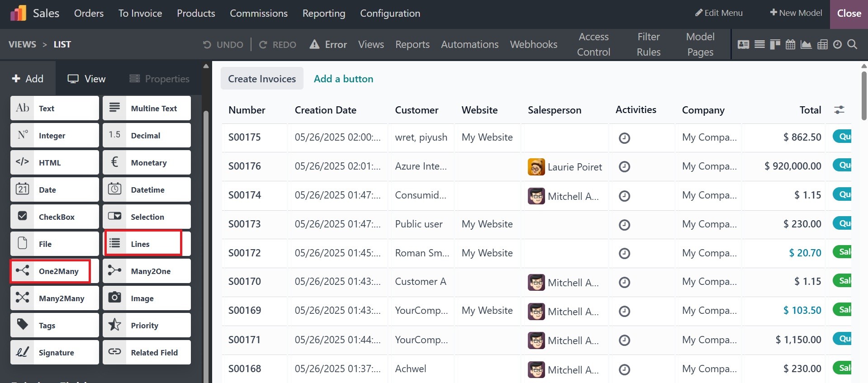868x383 pixels.
Task: Add a CheckBox field type
Action: tap(55, 217)
